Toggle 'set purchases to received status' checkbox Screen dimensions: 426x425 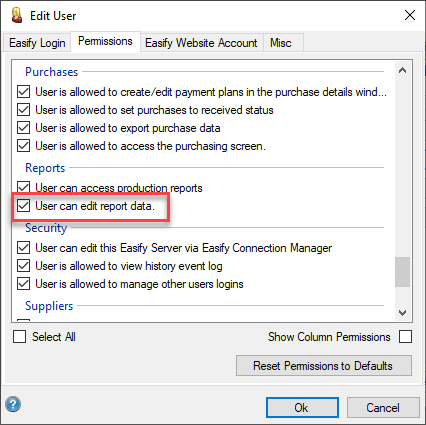tap(23, 110)
